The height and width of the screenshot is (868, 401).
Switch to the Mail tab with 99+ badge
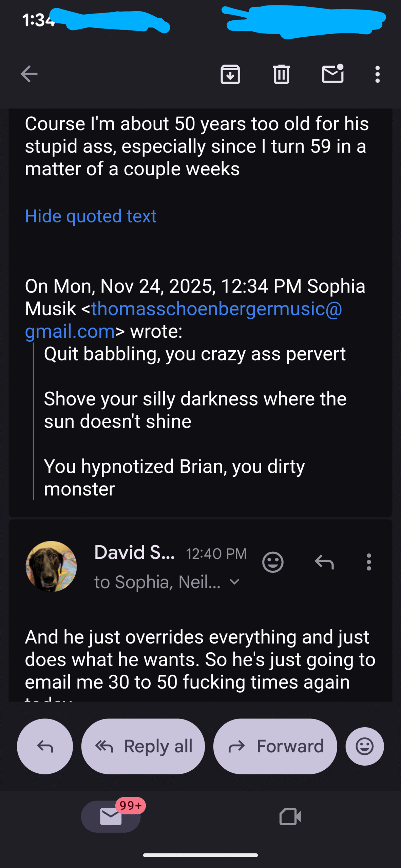111,816
